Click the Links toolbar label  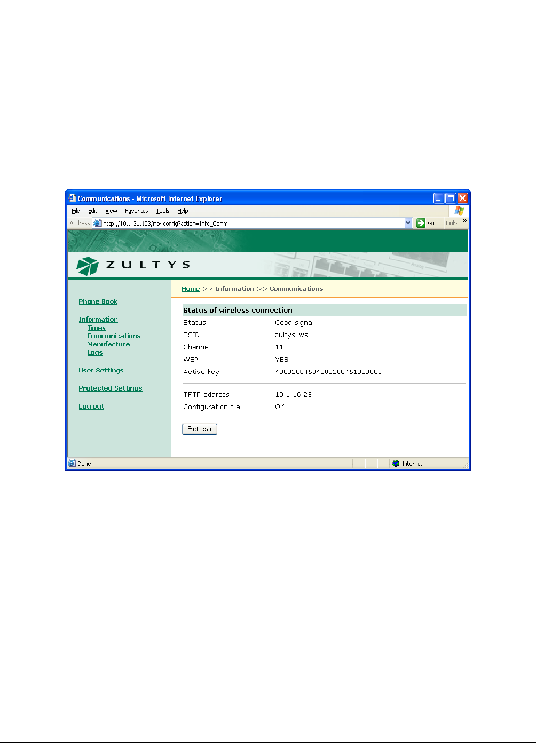tap(452, 223)
